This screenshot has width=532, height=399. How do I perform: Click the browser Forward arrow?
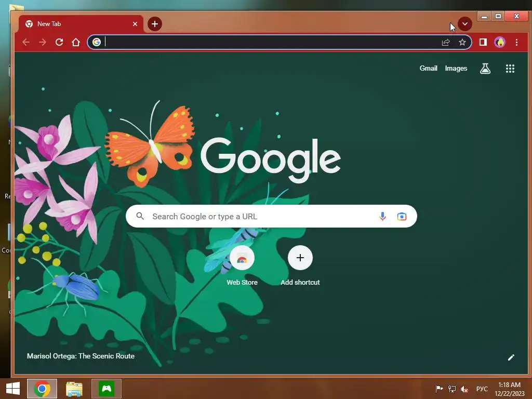tap(43, 42)
